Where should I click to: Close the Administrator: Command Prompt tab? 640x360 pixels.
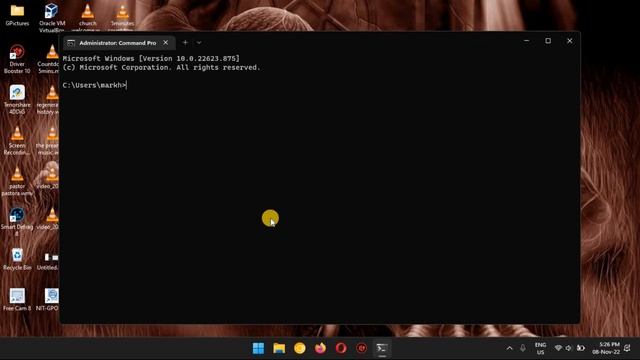pyautogui.click(x=165, y=42)
